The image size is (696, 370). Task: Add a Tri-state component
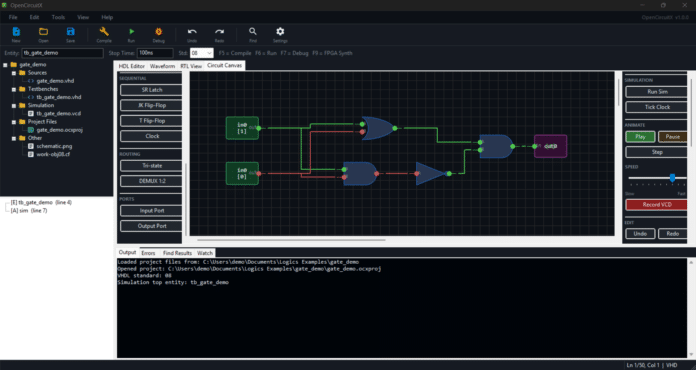click(x=152, y=166)
